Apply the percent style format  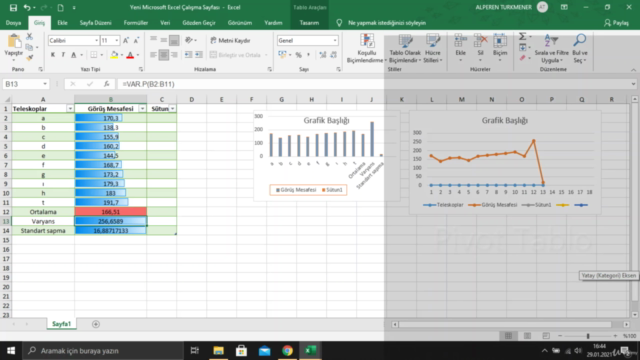pos(298,55)
